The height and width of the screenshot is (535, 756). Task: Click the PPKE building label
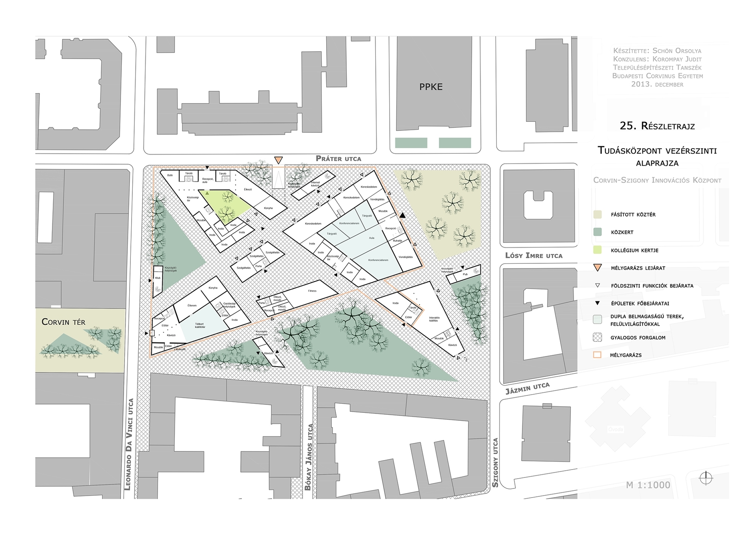[431, 87]
